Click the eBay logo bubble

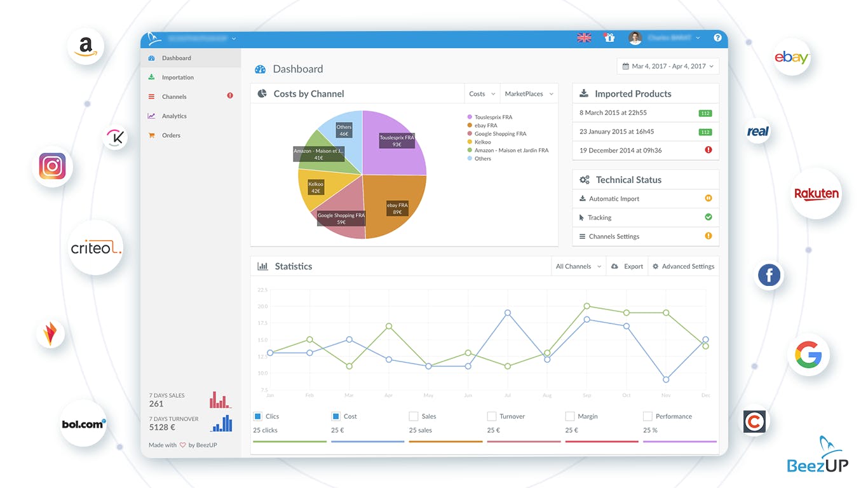[791, 57]
